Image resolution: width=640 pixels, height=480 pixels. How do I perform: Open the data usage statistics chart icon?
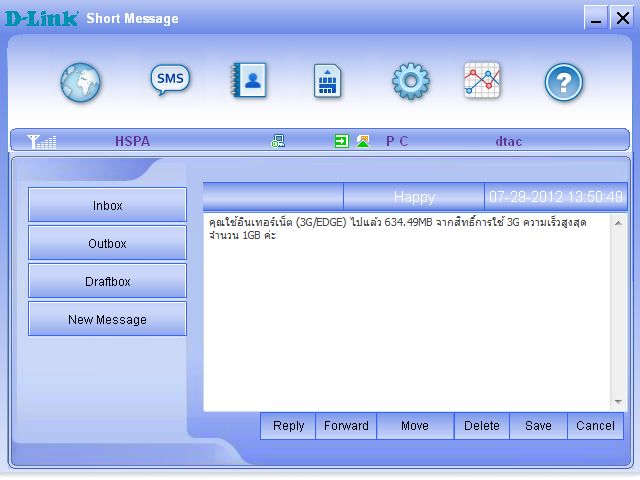[x=482, y=81]
